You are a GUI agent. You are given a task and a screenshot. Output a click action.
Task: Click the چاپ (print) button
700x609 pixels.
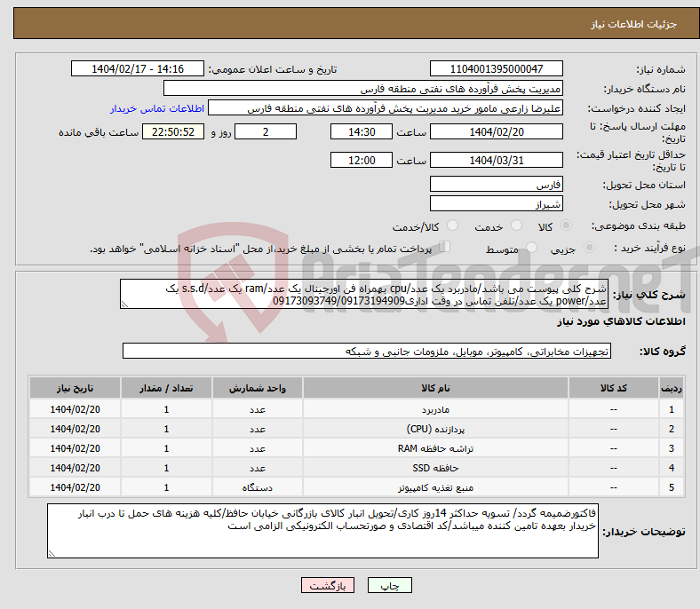(389, 585)
